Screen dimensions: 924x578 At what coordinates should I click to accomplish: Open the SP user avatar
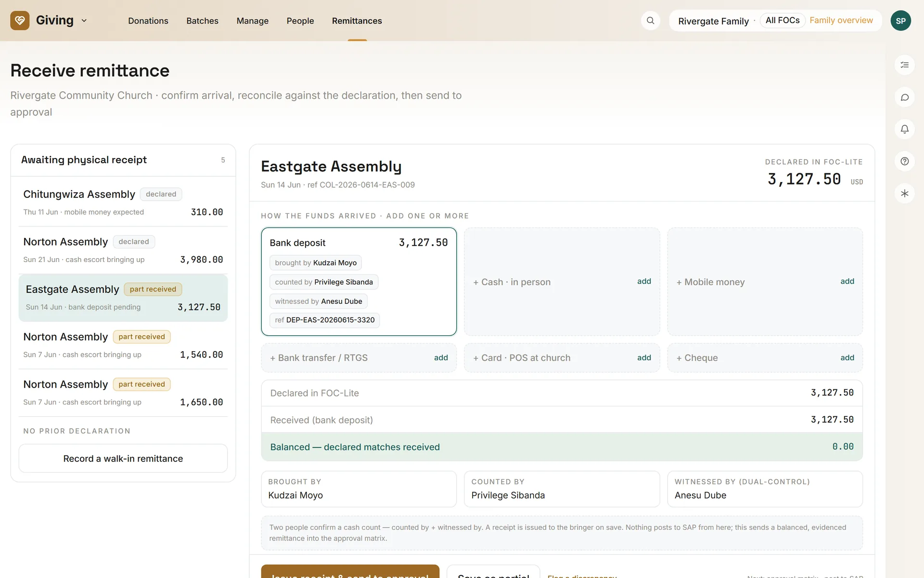(900, 21)
